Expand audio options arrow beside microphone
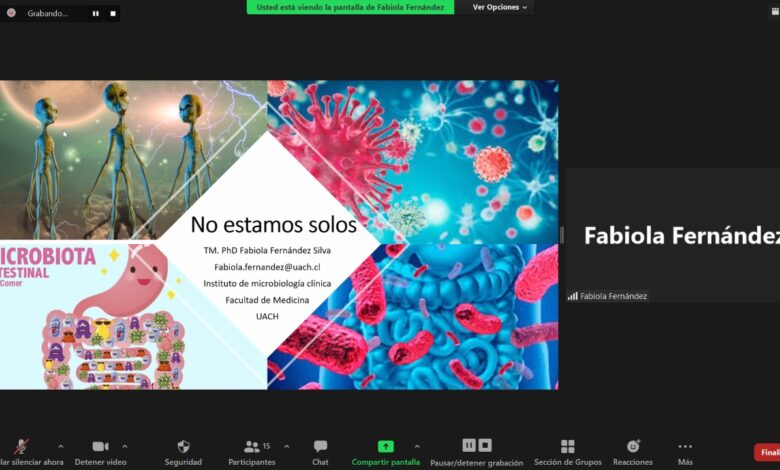This screenshot has height=470, width=780. coord(61,446)
